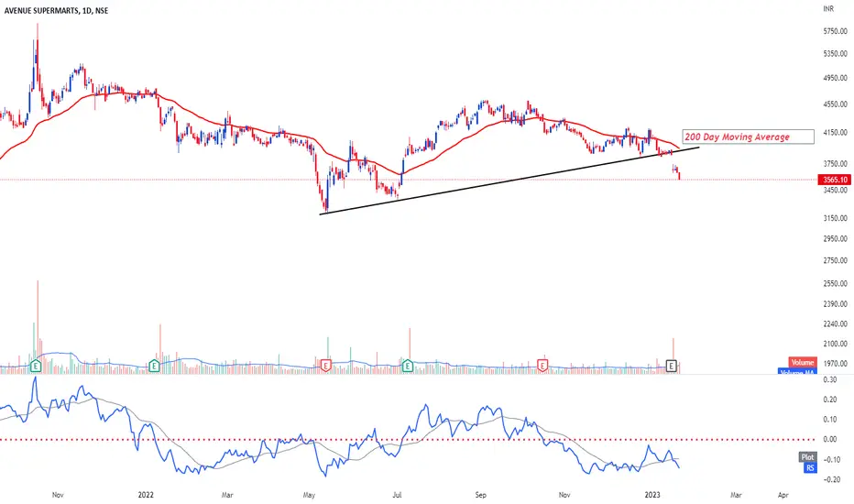Open the red earnings marker at May 2022
Viewport: 854px width, 504px height.
click(325, 366)
